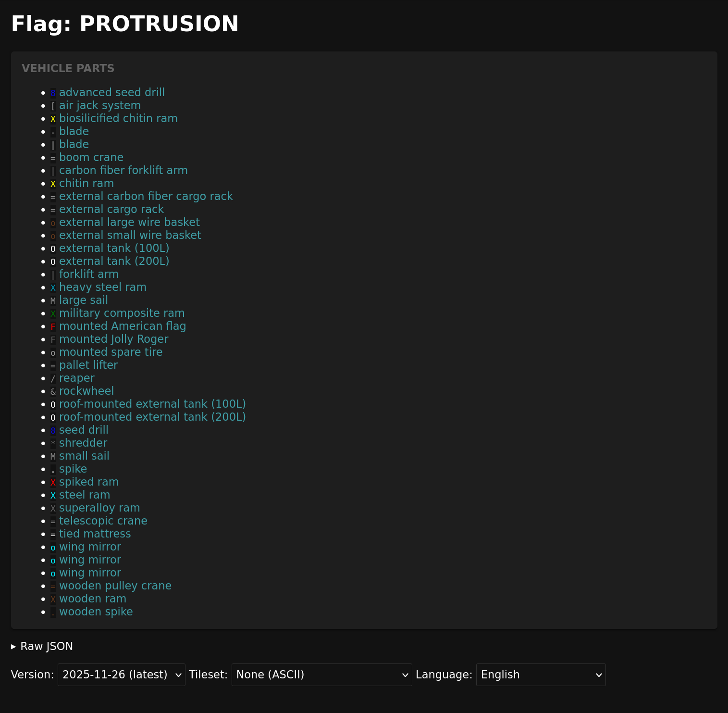
Task: Open the advanced seed drill link
Action: (x=111, y=92)
